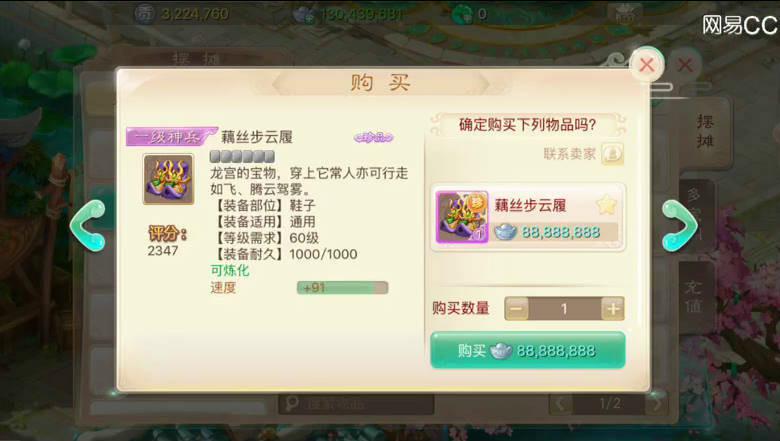Click the shoes item thumbnail in order panel
780x441 pixels.
point(462,217)
